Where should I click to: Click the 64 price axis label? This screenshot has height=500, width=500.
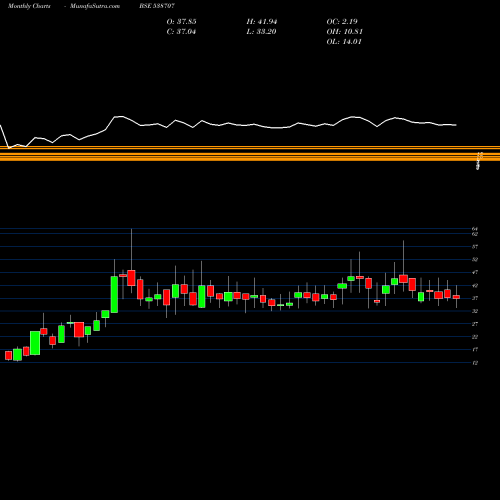475,229
